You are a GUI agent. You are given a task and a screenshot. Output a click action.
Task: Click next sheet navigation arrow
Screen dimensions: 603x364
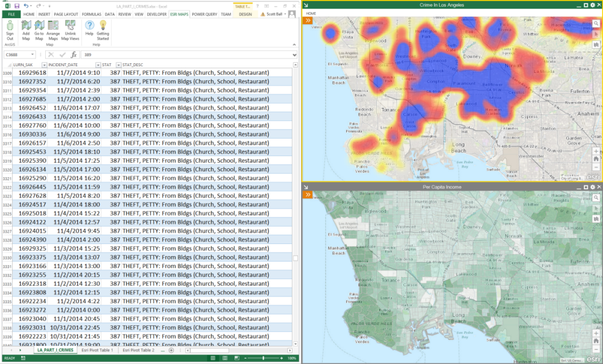[20, 350]
